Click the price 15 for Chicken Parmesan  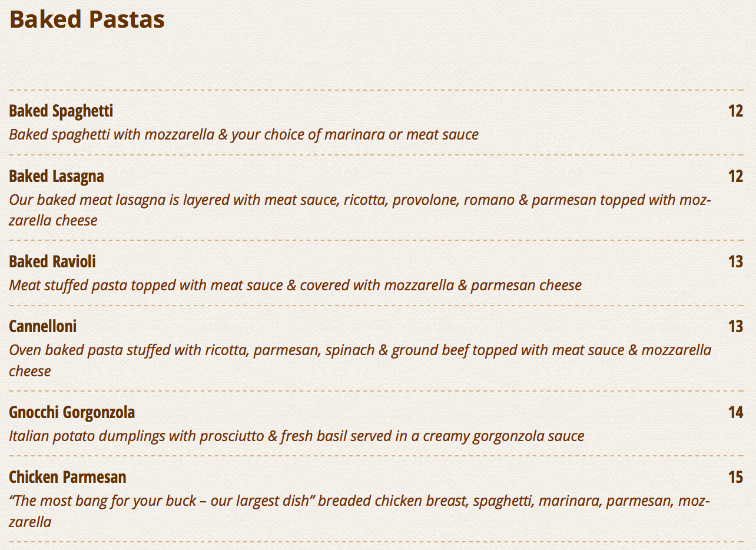[735, 477]
